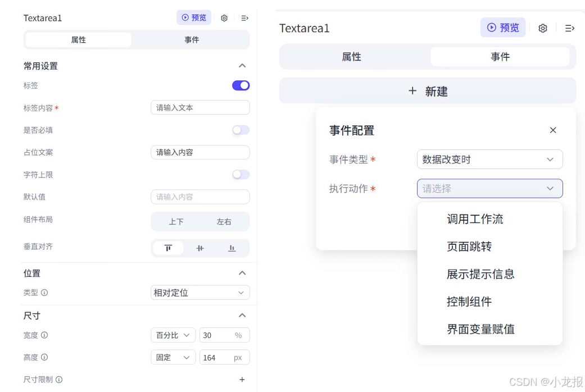This screenshot has height=392, width=585.
Task: Switch to the 事件 tab on the left panel
Action: pos(191,39)
